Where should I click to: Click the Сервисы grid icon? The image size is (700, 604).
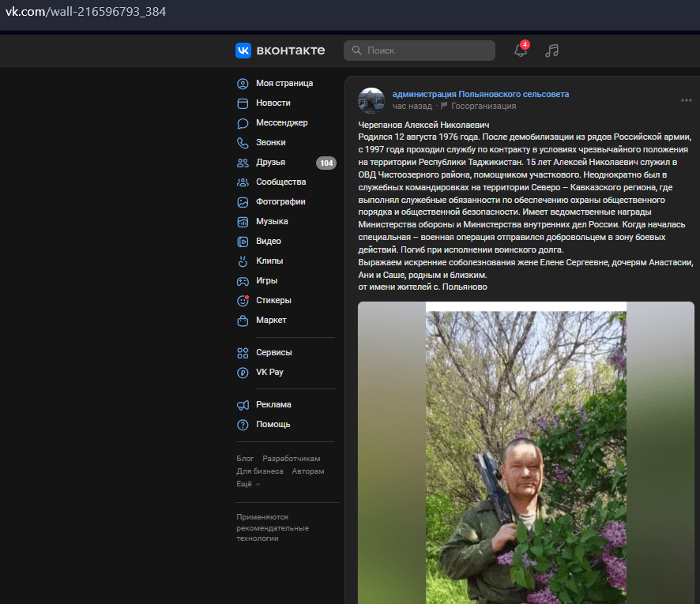(243, 353)
